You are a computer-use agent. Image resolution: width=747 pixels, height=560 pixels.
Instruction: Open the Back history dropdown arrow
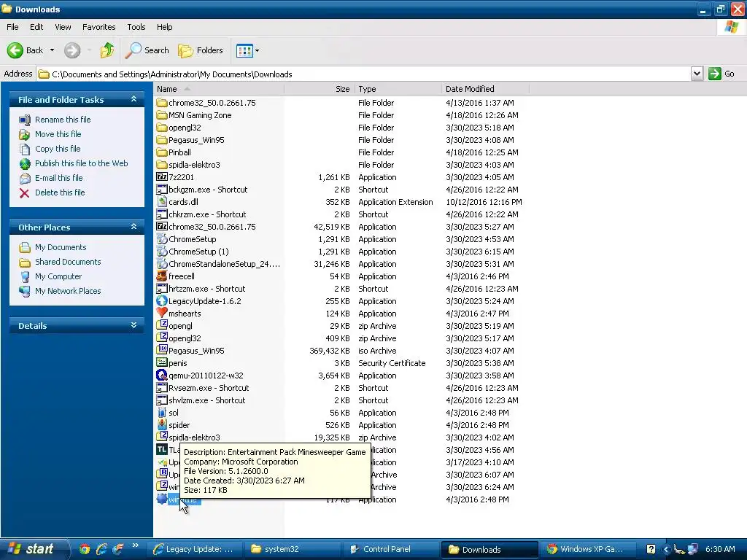52,50
